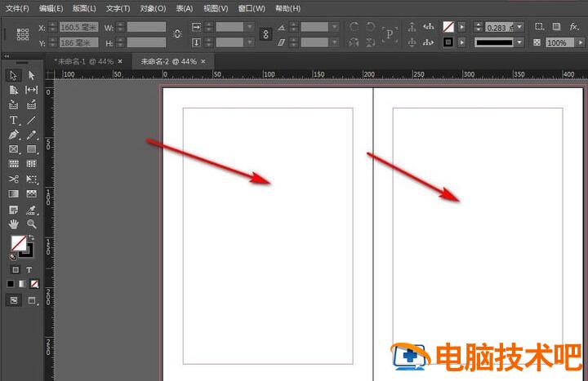
Task: Reset to default fill and stroke
Action: coord(13,257)
